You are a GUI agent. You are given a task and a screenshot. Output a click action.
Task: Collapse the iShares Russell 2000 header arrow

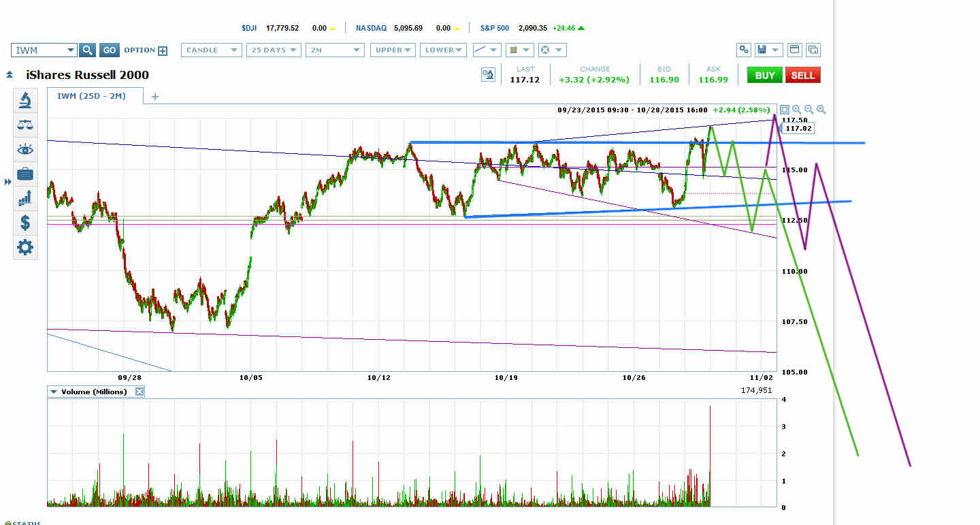(x=10, y=75)
